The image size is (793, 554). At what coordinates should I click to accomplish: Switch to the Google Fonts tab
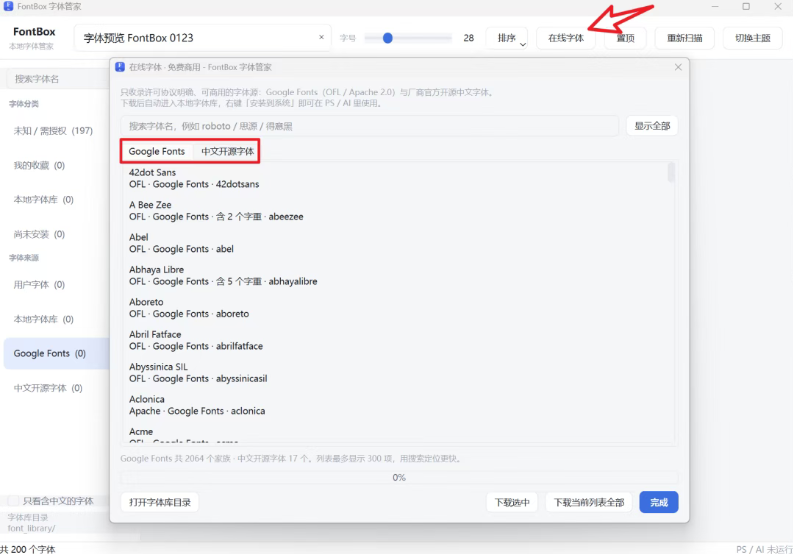point(157,151)
